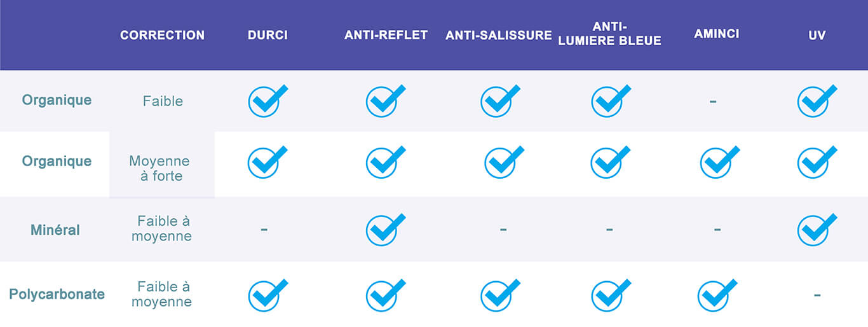
Task: Click the Minéral row label
Action: pos(55,230)
